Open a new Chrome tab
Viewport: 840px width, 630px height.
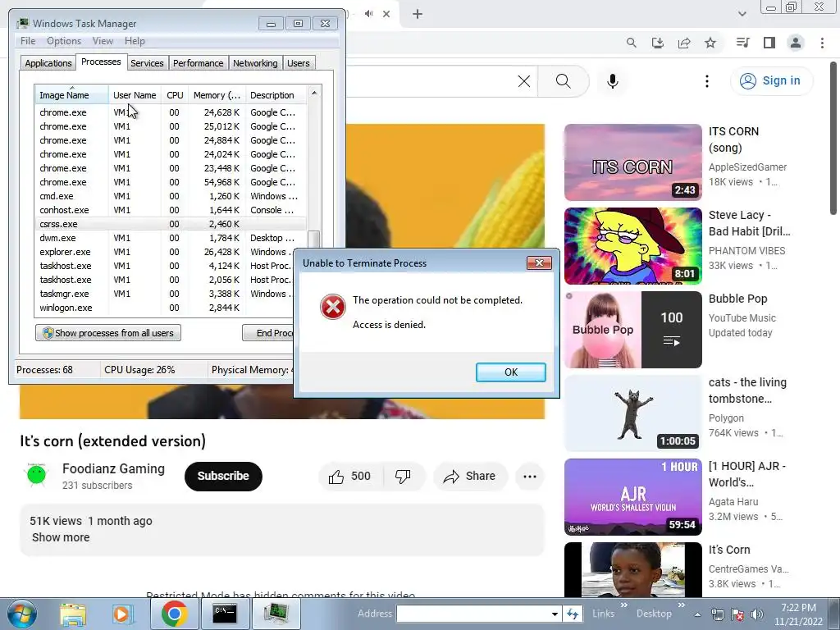(418, 14)
